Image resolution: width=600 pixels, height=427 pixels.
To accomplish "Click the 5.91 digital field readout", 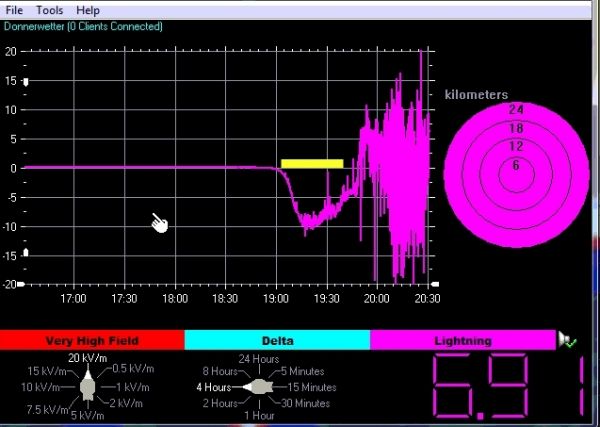I will click(508, 385).
